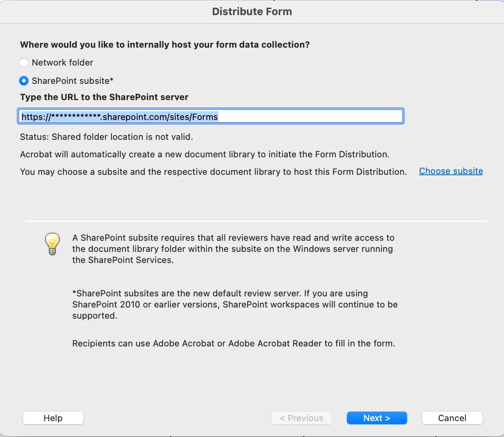Click 'Acrobat will automatically create a new document library' text

click(x=205, y=155)
